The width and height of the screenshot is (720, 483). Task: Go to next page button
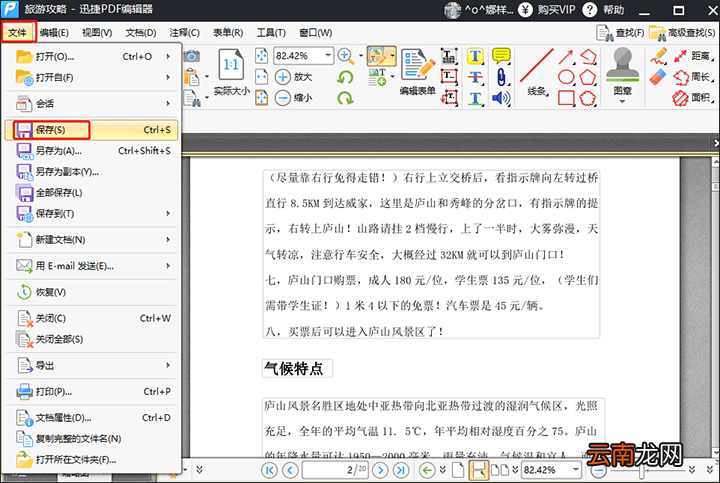(x=380, y=470)
